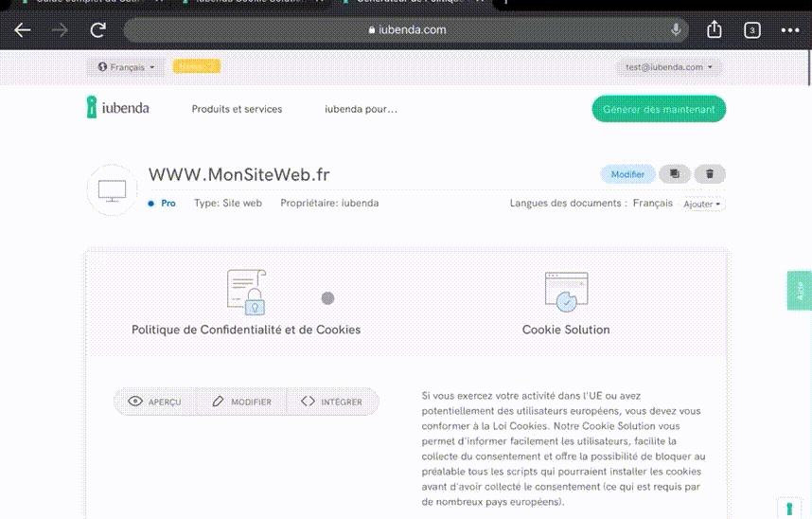Click the browser reload icon
The image size is (812, 519).
(x=97, y=30)
